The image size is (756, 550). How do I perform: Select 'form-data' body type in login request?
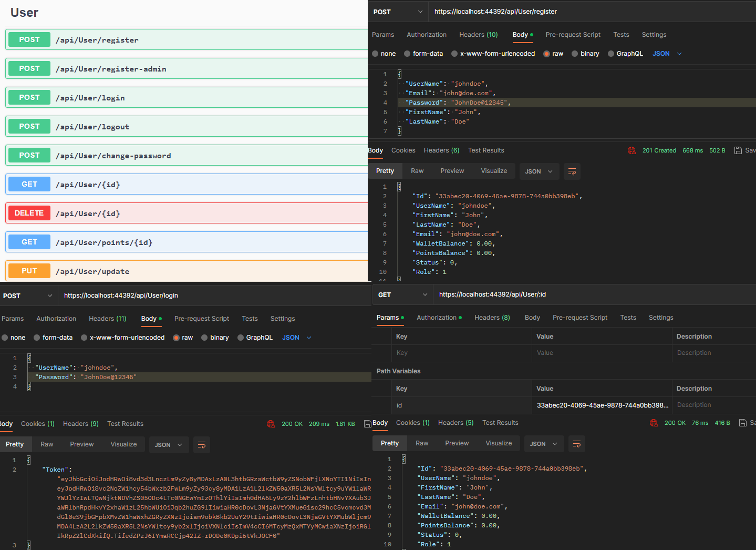point(53,338)
